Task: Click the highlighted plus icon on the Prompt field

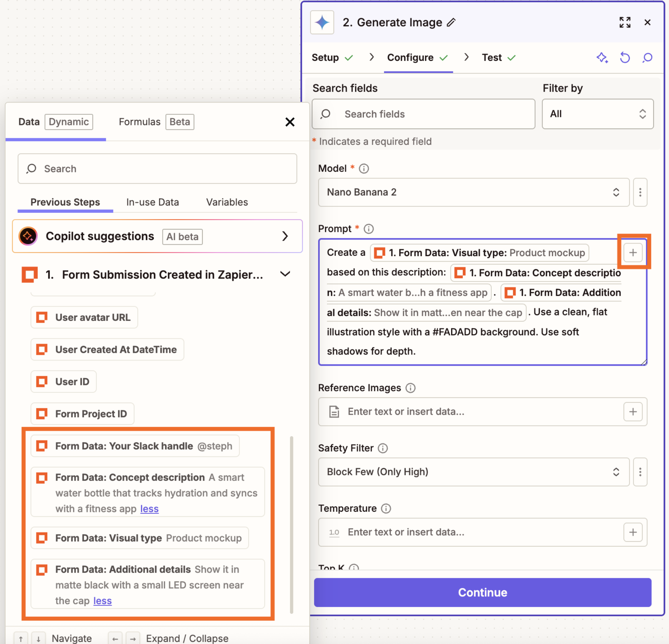Action: click(x=633, y=252)
